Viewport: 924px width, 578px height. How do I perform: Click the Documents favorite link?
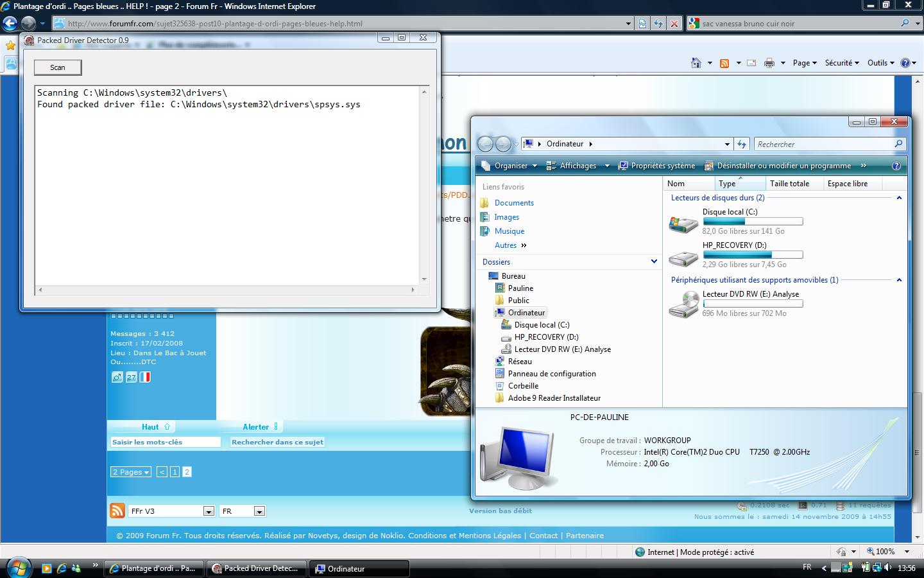click(x=514, y=203)
